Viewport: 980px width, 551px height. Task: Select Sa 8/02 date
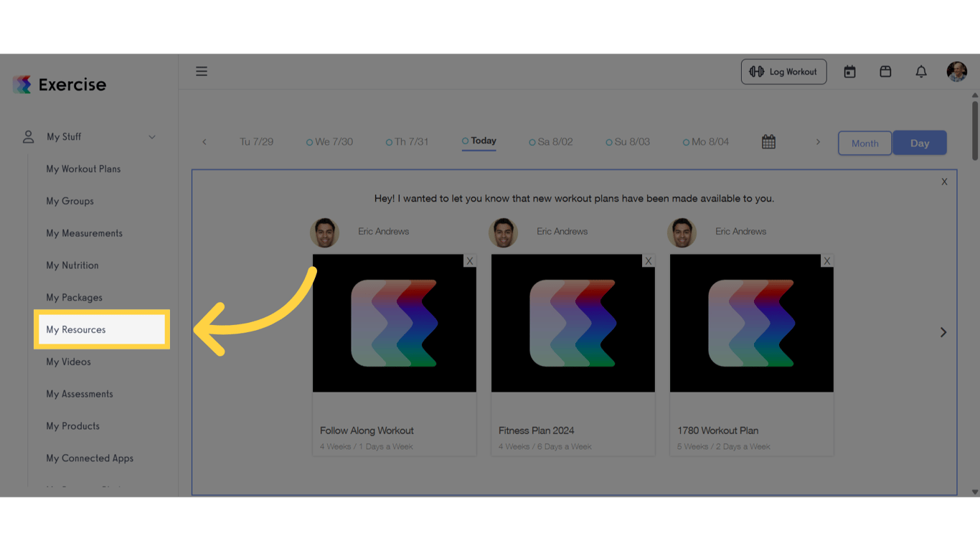[551, 142]
